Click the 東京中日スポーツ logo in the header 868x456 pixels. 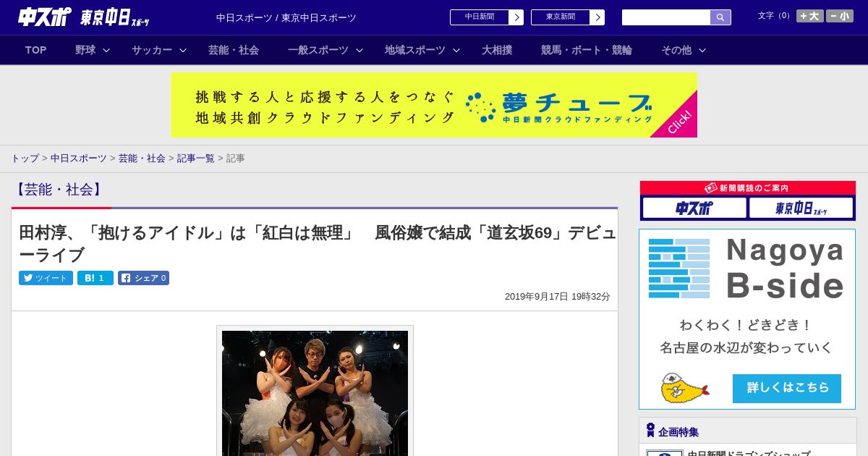(115, 17)
